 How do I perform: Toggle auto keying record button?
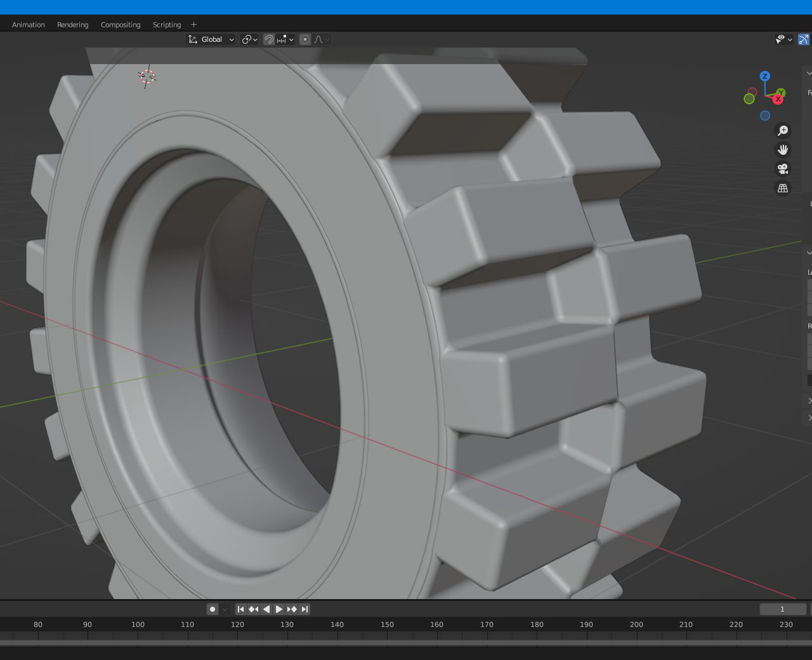coord(213,609)
